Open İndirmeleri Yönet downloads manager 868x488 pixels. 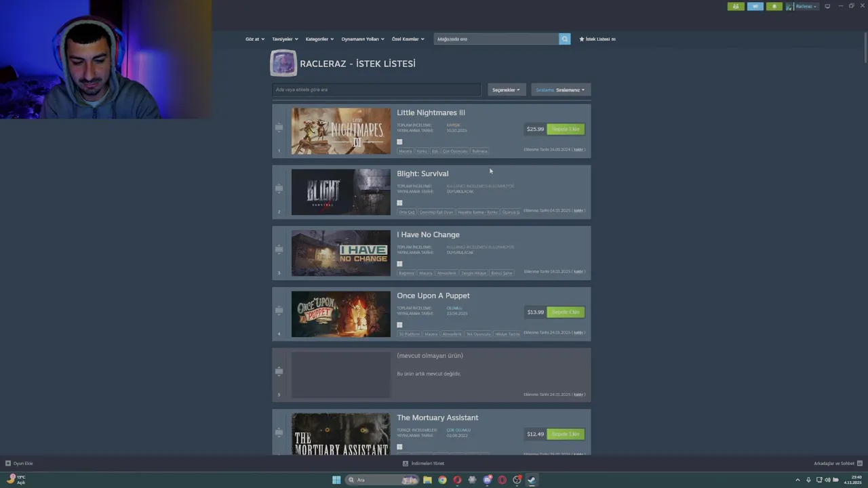[424, 464]
